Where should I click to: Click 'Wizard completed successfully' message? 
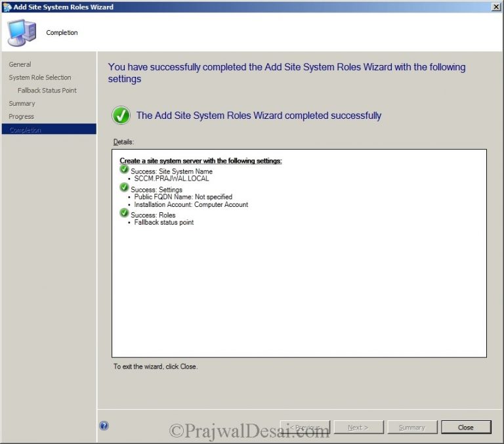coord(259,116)
